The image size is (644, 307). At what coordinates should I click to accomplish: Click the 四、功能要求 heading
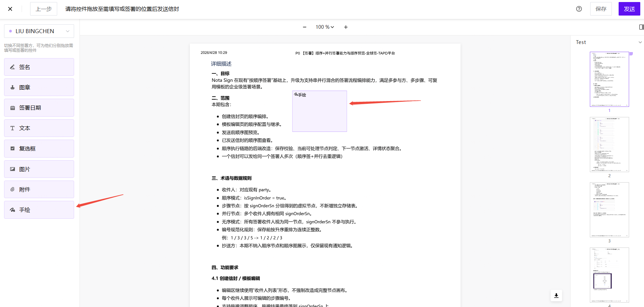[225, 267]
